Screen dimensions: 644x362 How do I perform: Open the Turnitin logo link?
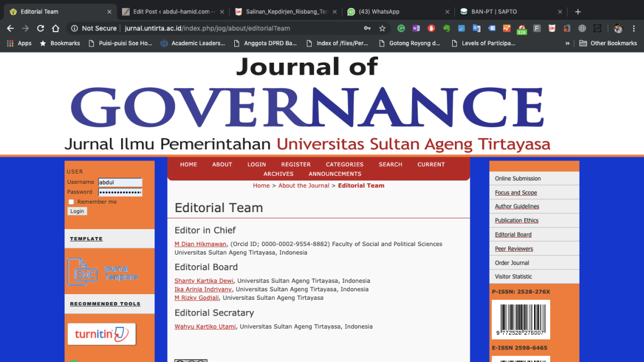click(102, 334)
